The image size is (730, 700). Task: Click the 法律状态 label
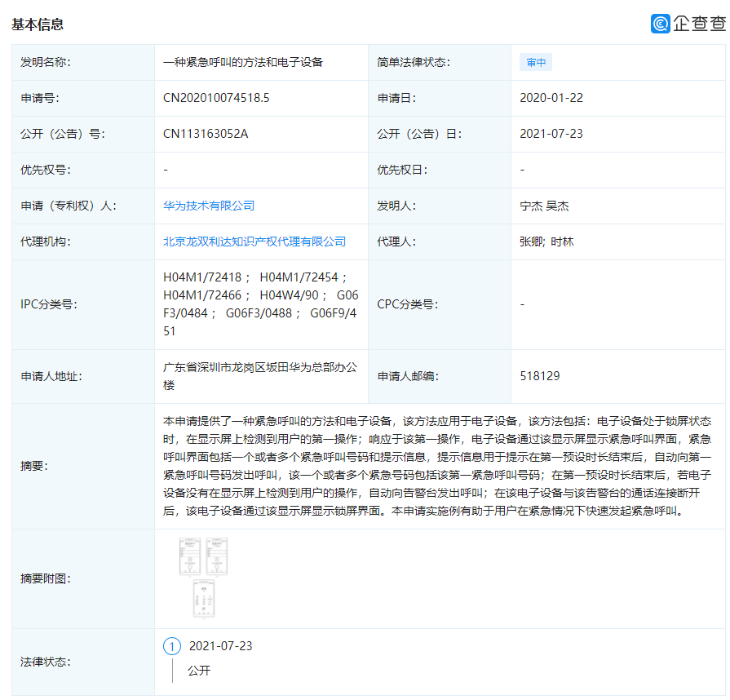coord(45,662)
